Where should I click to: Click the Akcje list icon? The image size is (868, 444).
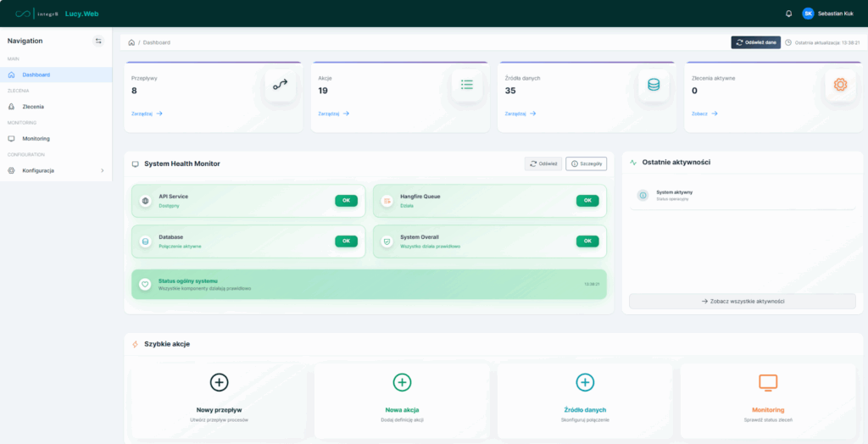467,85
